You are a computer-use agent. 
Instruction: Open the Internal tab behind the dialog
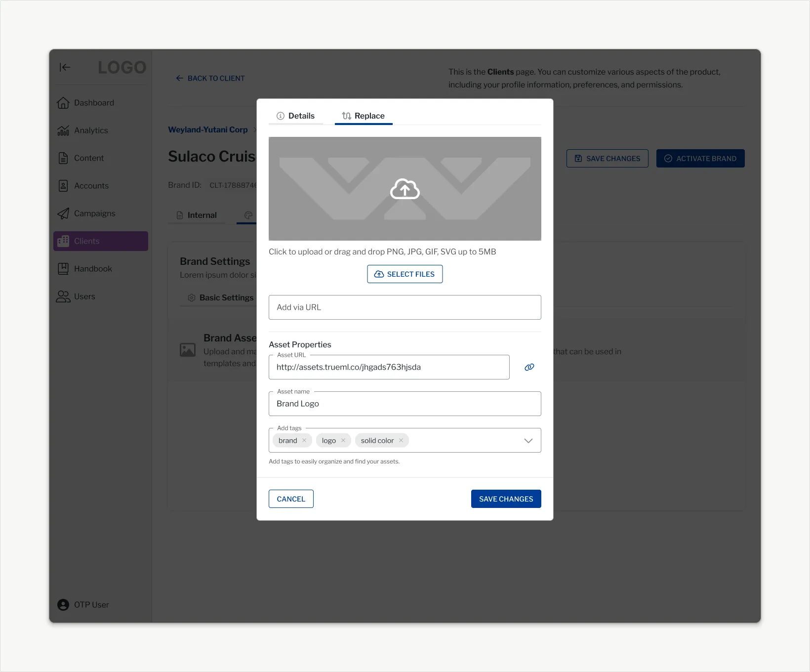point(197,215)
